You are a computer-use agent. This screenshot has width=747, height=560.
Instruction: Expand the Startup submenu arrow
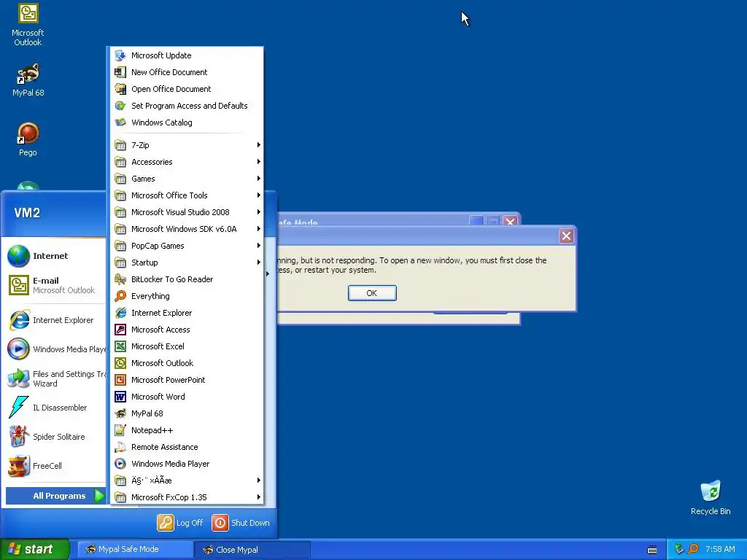pyautogui.click(x=259, y=262)
